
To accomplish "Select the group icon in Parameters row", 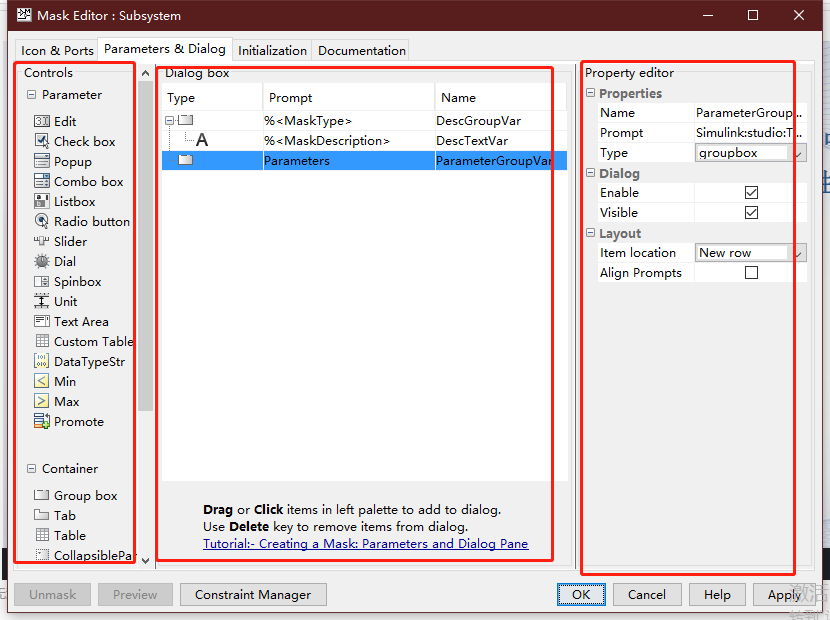I will [185, 159].
